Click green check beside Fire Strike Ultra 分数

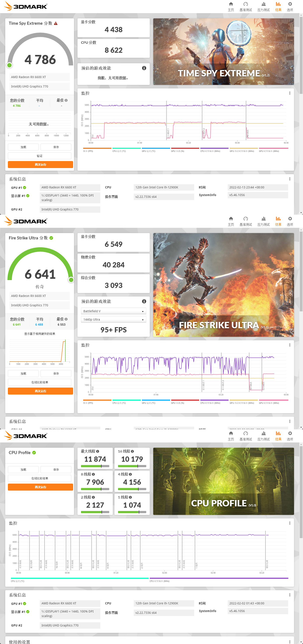click(x=51, y=238)
